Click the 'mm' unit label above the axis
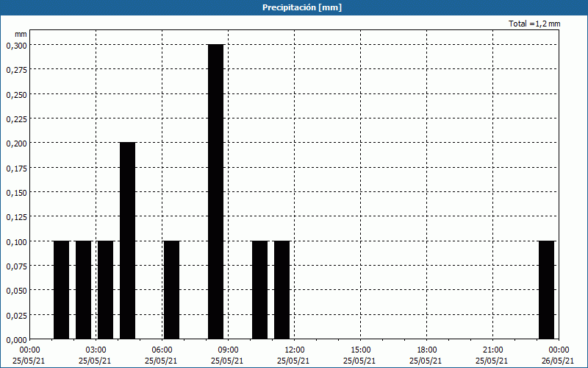The image size is (588, 368). 21,34
